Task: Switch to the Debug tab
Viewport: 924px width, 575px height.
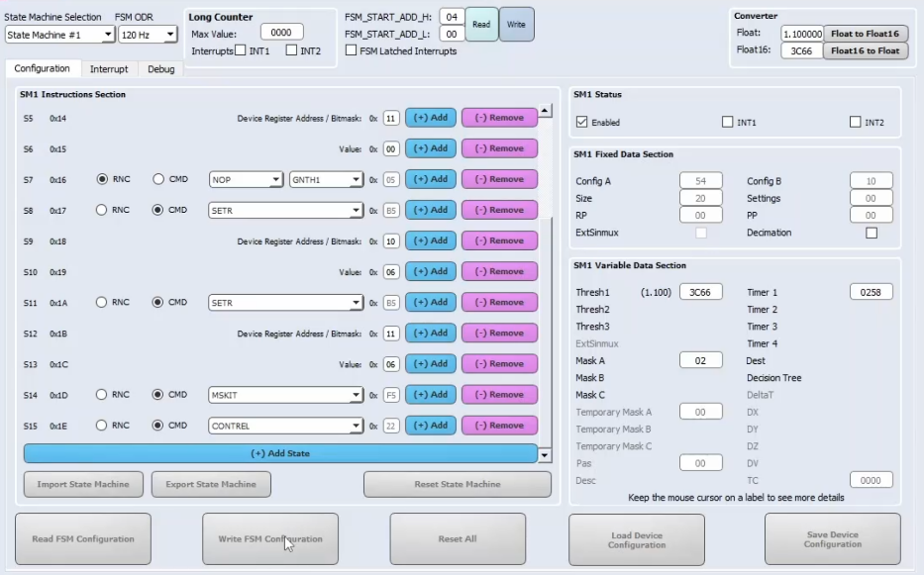Action: coord(160,69)
